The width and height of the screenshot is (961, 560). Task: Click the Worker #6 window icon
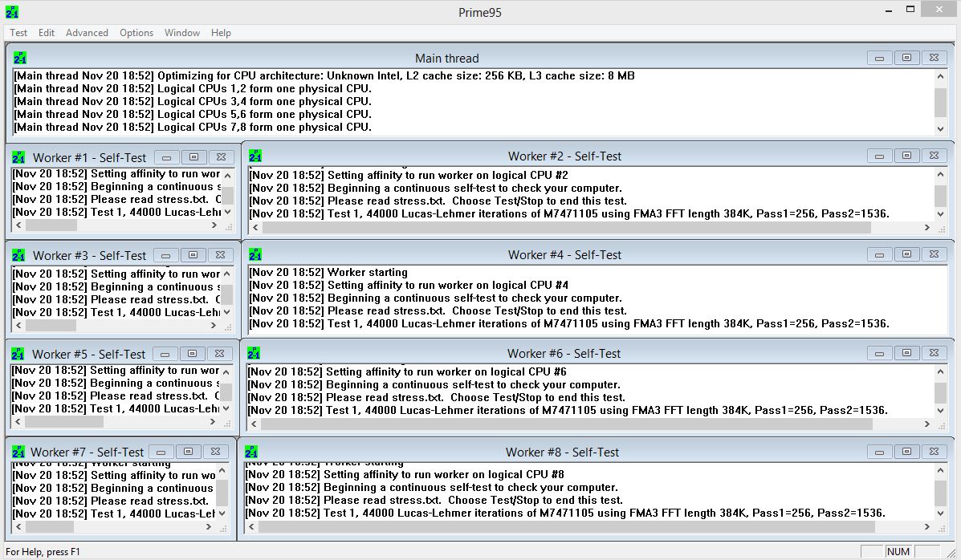coord(254,353)
